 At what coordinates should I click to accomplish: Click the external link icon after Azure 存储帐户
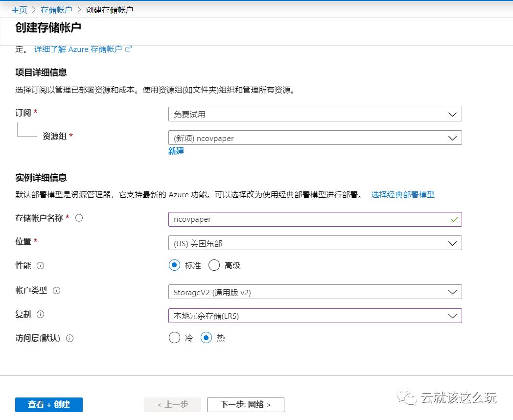pyautogui.click(x=128, y=49)
